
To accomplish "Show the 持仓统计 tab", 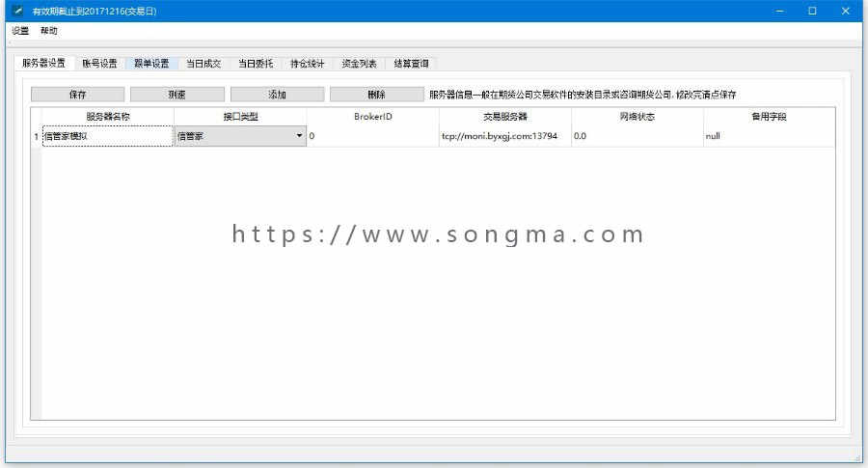I will click(308, 64).
